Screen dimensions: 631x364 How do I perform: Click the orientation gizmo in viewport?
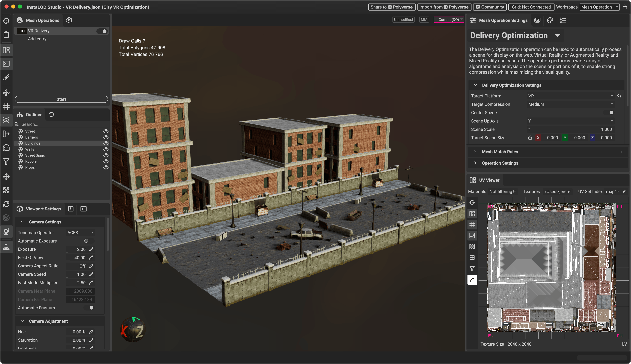point(133,330)
